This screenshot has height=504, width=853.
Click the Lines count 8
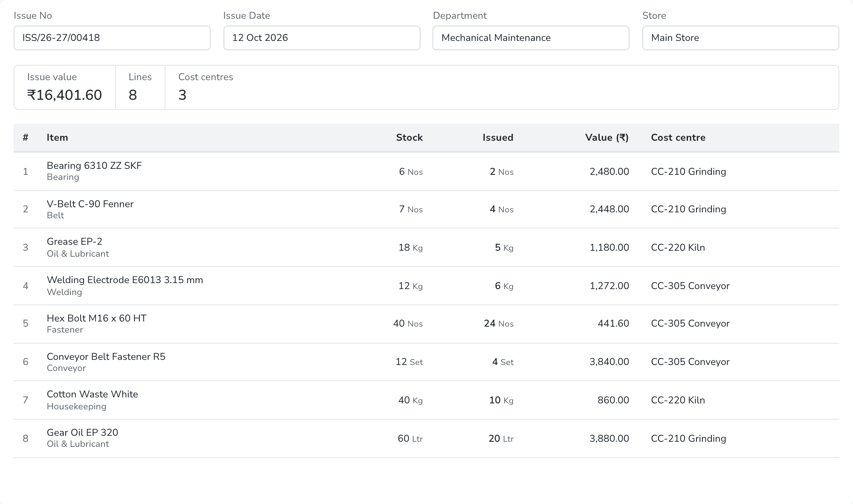(x=133, y=95)
